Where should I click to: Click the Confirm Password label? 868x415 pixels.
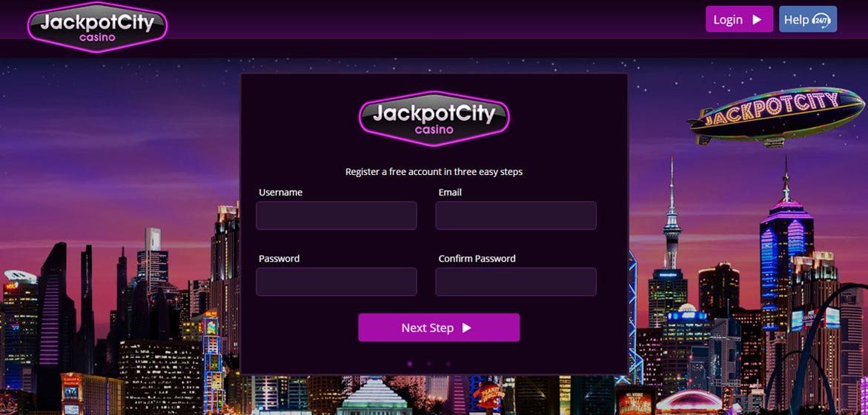pyautogui.click(x=477, y=259)
